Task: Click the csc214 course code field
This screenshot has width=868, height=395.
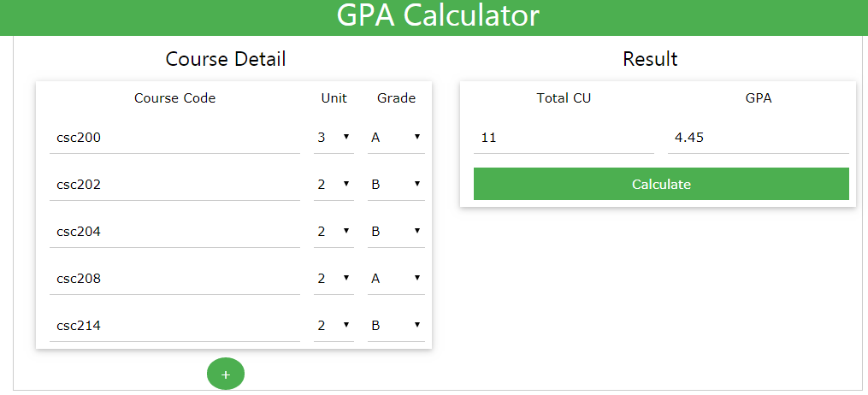Action: click(x=174, y=325)
